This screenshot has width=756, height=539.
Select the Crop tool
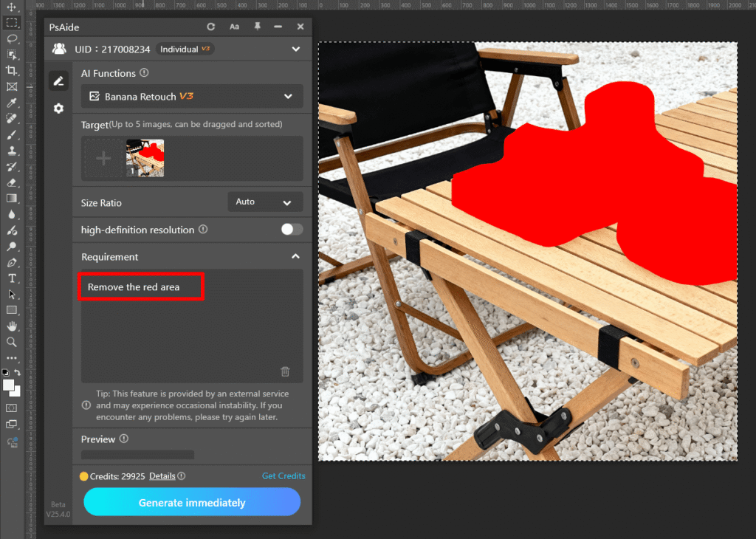tap(12, 70)
